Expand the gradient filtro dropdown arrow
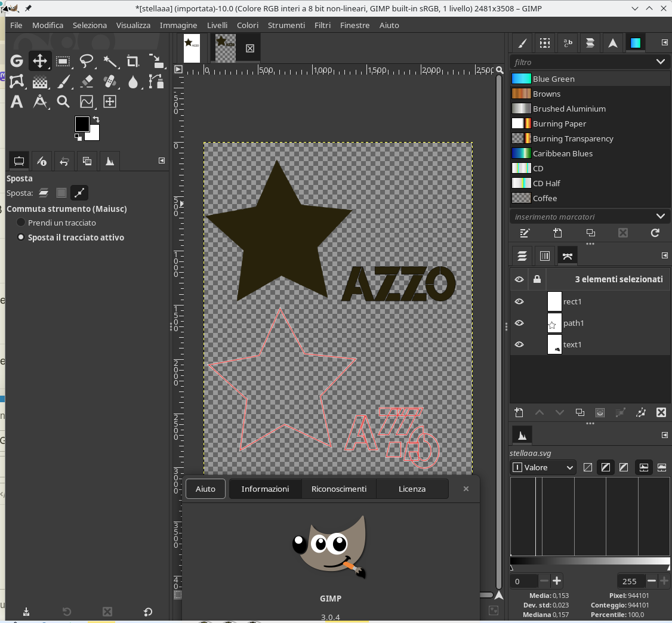Viewport: 672px width, 623px height. 660,62
